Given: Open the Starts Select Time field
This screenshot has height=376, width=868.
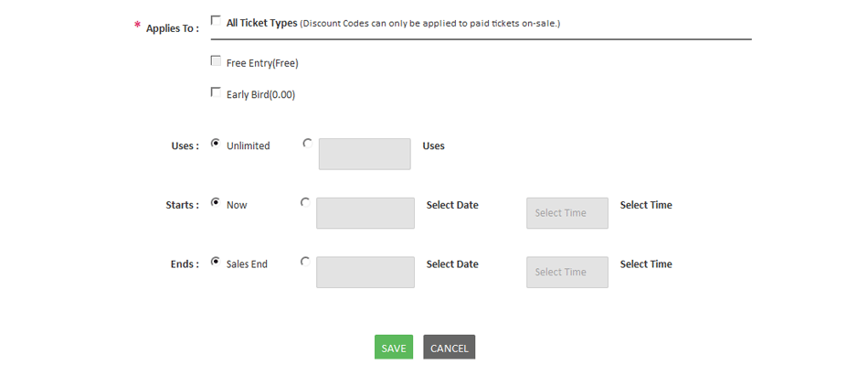Looking at the screenshot, I should tap(566, 213).
